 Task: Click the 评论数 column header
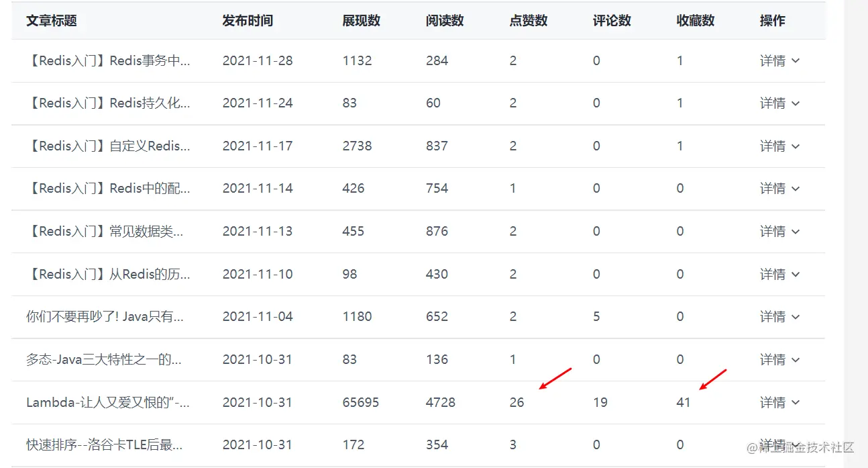pos(612,21)
